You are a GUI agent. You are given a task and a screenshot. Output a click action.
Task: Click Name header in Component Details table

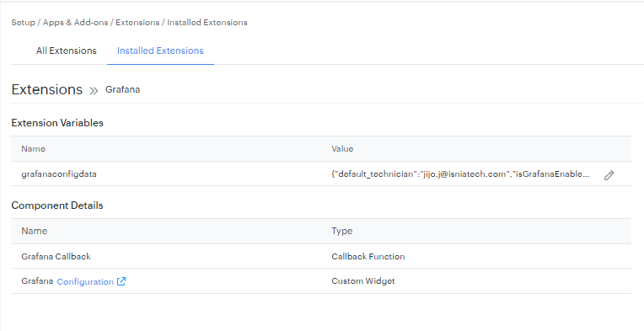[x=34, y=231]
